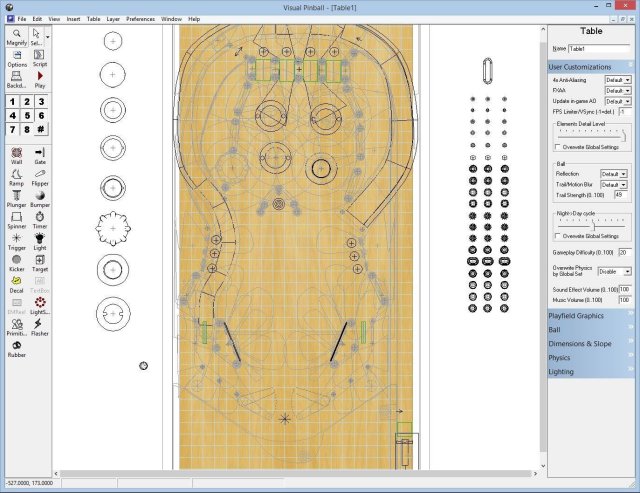Expand the Ball section header

click(x=591, y=330)
